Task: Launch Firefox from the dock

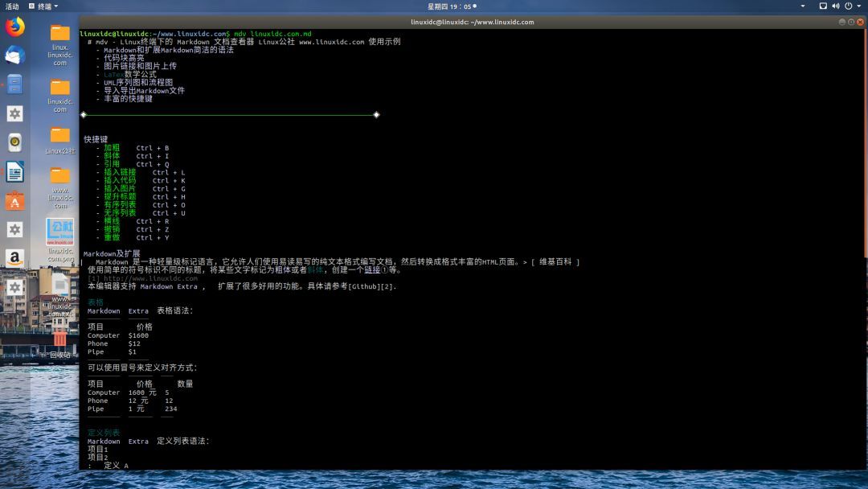Action: [x=15, y=27]
